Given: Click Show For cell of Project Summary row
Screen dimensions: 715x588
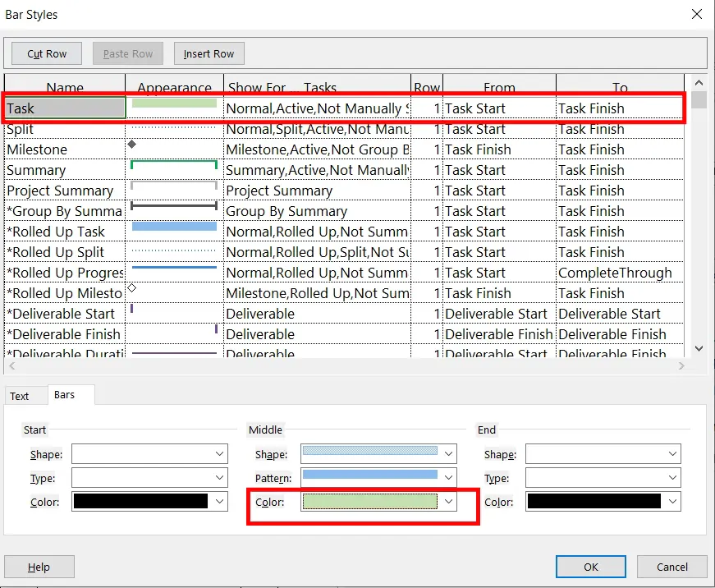Looking at the screenshot, I should point(318,191).
